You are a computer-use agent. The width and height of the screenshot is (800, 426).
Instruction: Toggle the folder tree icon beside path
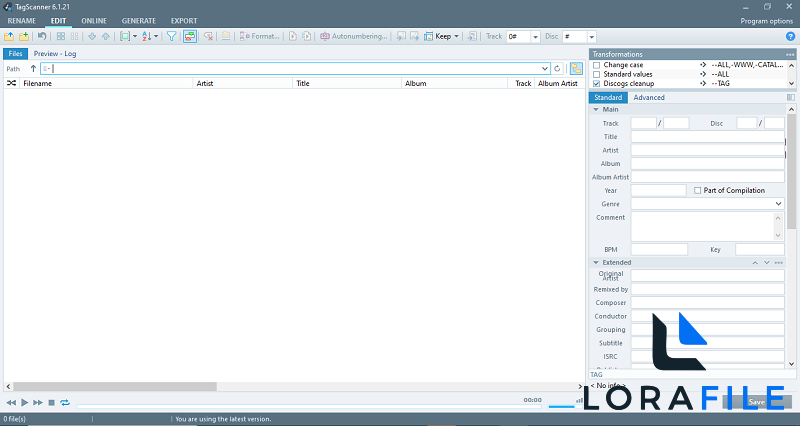point(576,68)
